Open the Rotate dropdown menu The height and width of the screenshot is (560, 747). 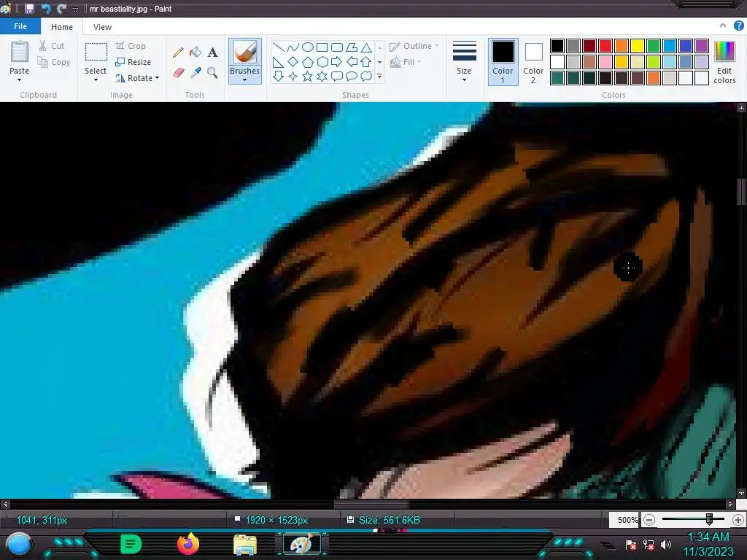137,78
